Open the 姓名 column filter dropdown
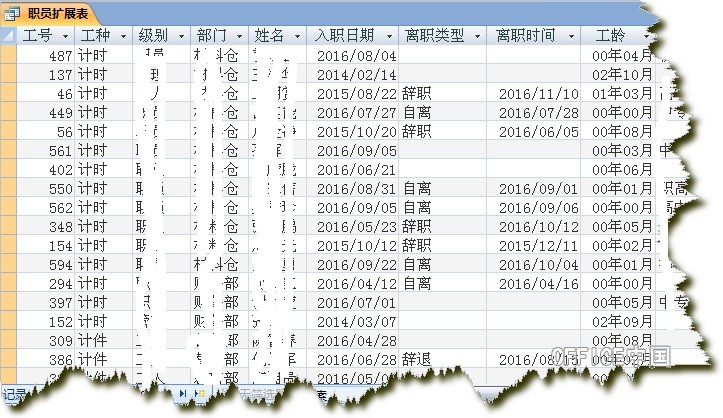The height and width of the screenshot is (418, 723). pyautogui.click(x=297, y=36)
